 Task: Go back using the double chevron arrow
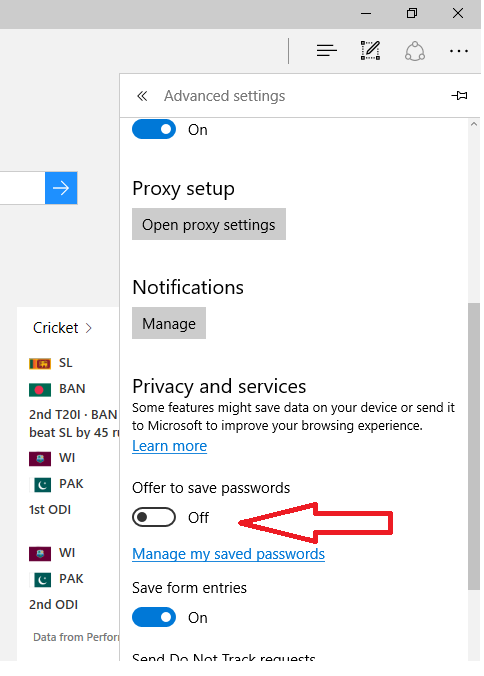pyautogui.click(x=142, y=96)
